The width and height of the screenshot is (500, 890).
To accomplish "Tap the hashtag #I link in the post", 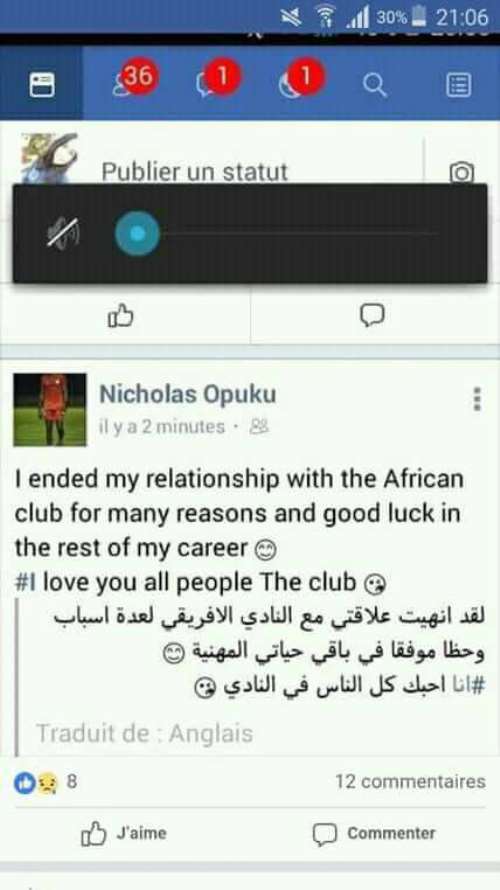I will coord(26,582).
